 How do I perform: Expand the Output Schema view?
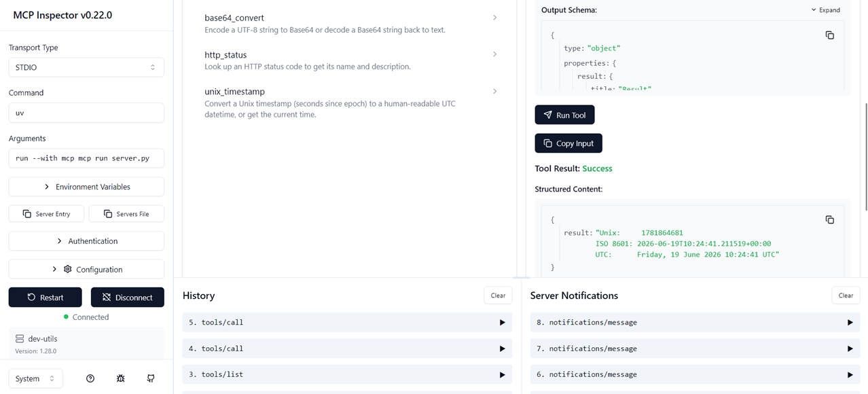826,10
